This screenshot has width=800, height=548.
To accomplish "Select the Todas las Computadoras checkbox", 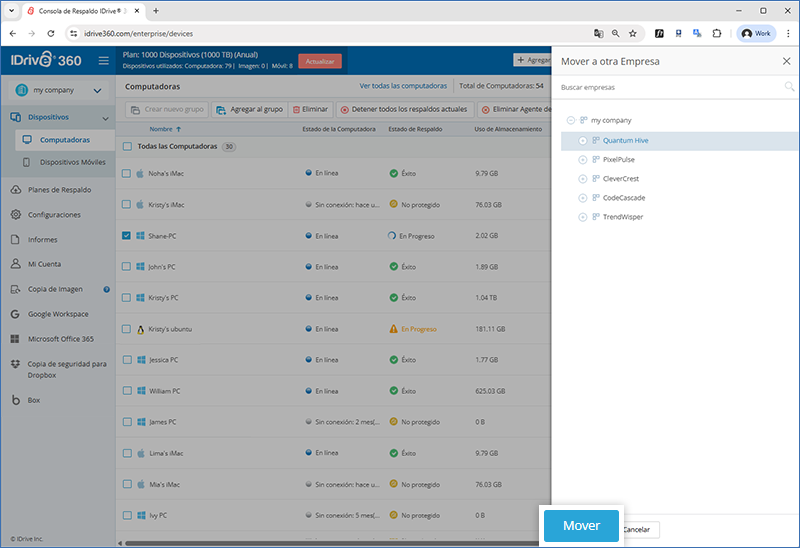I will tap(126, 147).
